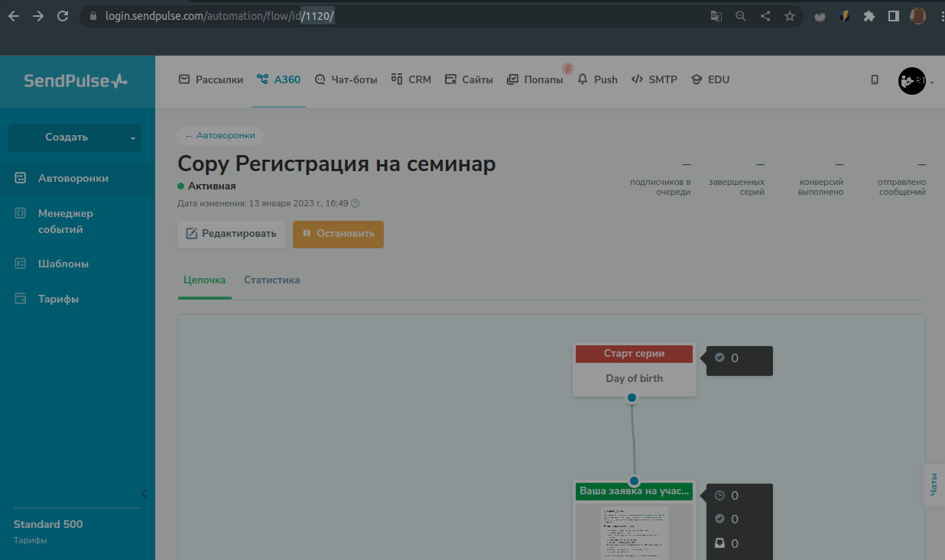945x560 pixels.
Task: Open the CRM section
Action: (411, 79)
